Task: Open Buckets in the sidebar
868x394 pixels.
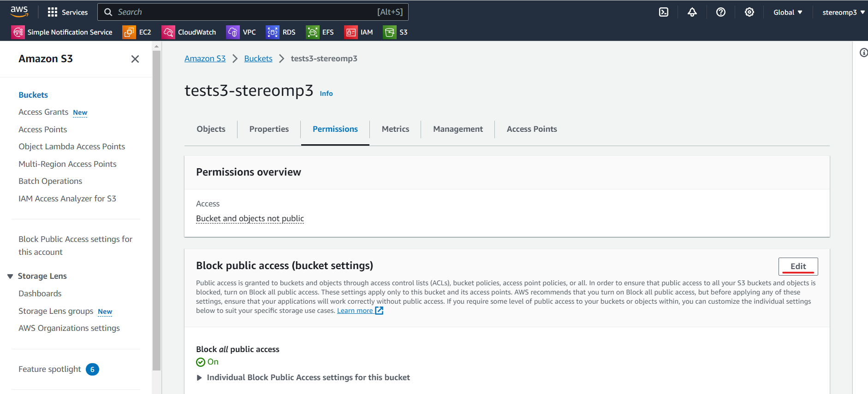Action: [33, 95]
